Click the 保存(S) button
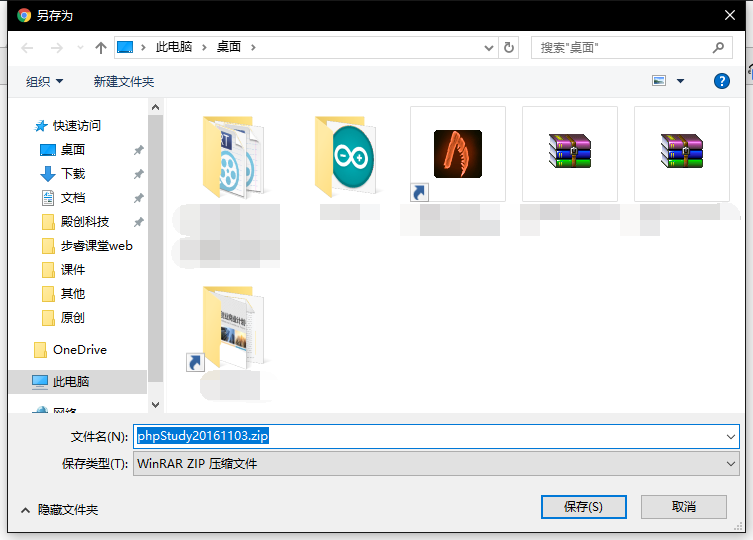 (583, 507)
